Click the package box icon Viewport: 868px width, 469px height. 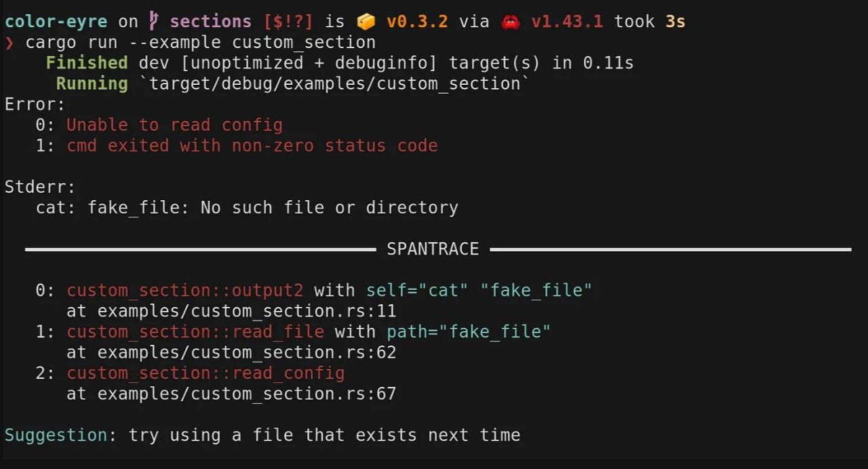[x=366, y=22]
